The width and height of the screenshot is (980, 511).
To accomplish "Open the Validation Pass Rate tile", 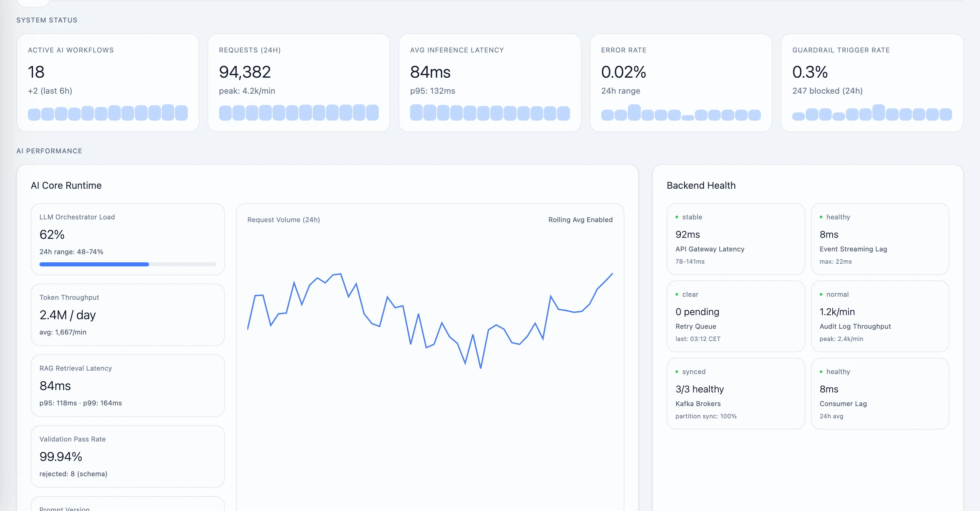I will point(128,456).
